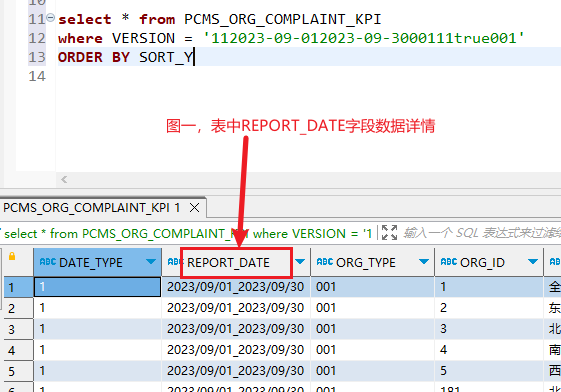Click line number 14 in the editor gutter
The width and height of the screenshot is (561, 392).
pos(37,76)
